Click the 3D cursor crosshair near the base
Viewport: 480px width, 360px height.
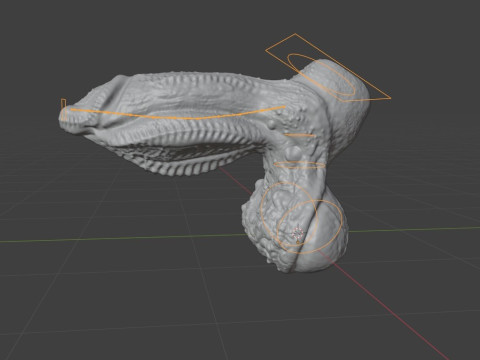click(298, 233)
